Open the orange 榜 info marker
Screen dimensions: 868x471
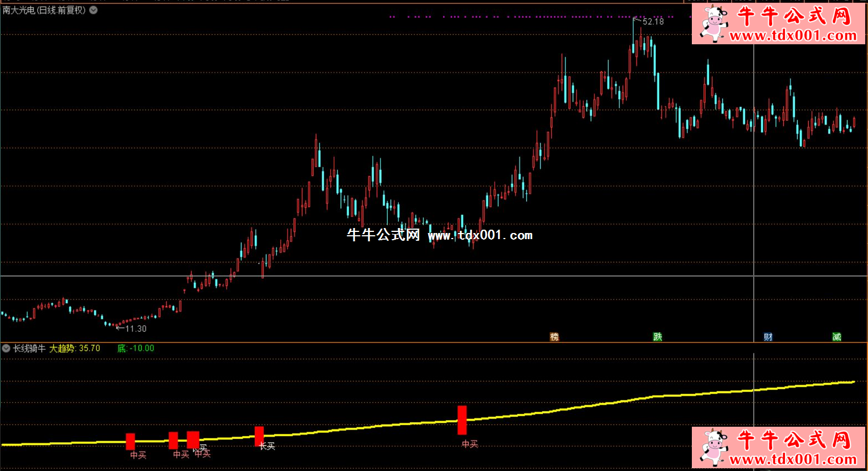coord(554,337)
